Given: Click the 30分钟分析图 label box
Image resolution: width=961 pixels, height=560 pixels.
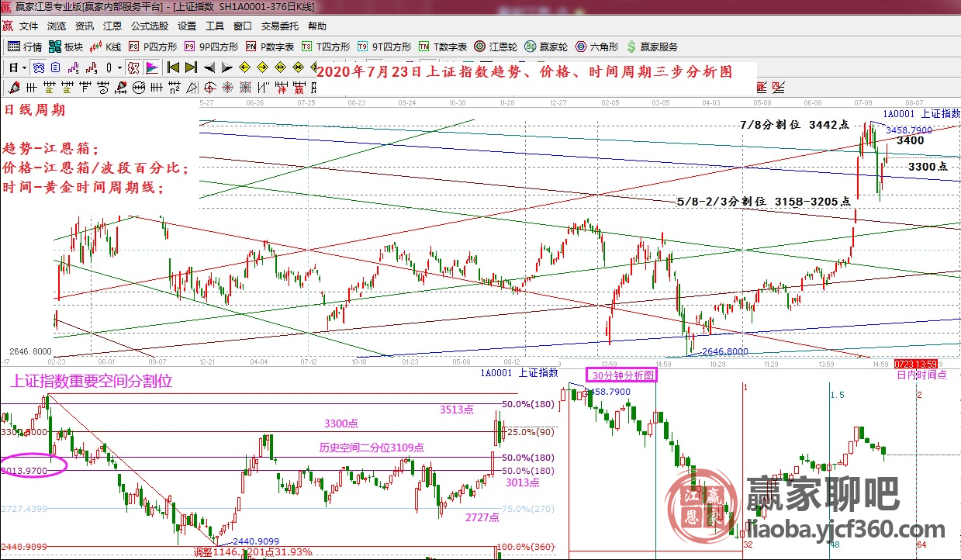Looking at the screenshot, I should 622,375.
